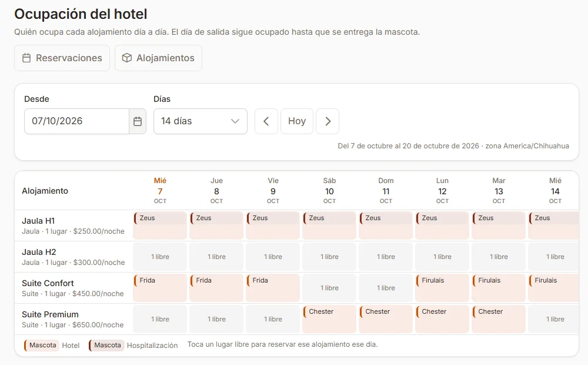Expand the 14 días dropdown
The image size is (588, 365).
201,121
